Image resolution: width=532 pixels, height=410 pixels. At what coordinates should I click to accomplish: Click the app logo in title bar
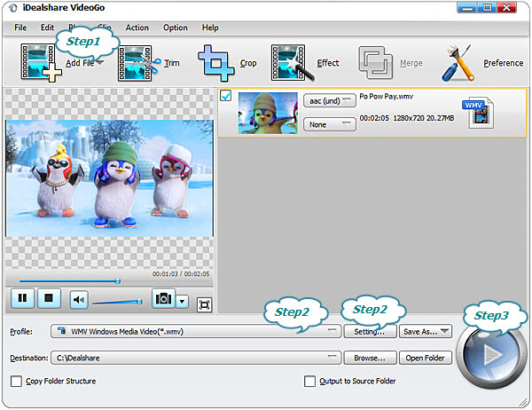(13, 8)
